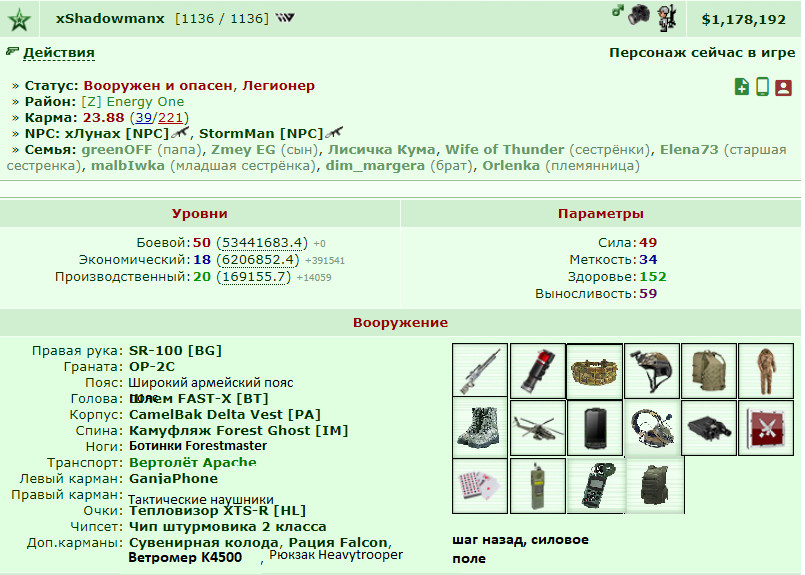Click the positive karma count 39
This screenshot has width=805, height=575.
click(x=144, y=118)
